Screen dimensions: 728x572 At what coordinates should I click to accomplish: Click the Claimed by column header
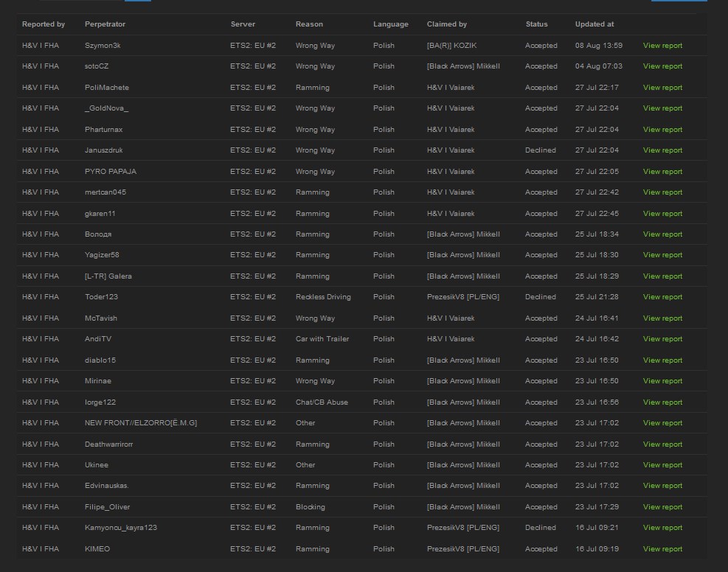446,24
